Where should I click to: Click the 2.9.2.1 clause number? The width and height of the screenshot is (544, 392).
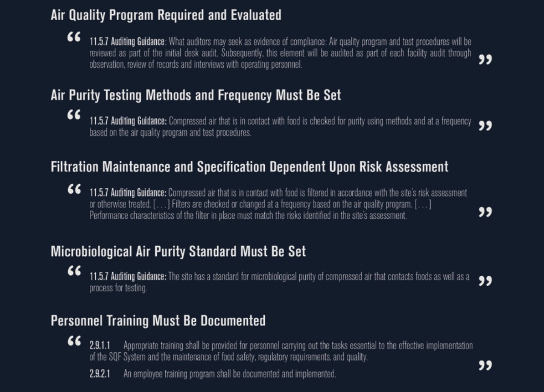[100, 374]
